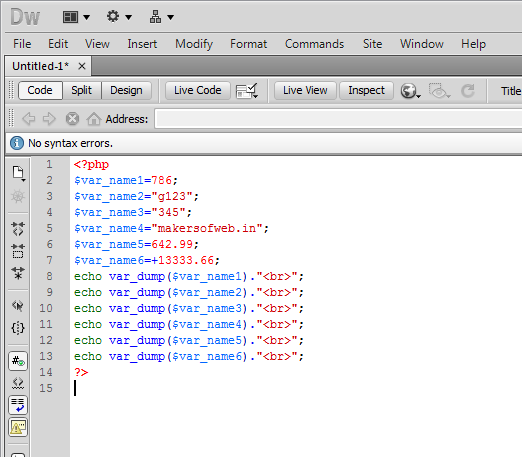Balance Braces icon in coding toolbar
This screenshot has width=522, height=457.
click(x=18, y=328)
